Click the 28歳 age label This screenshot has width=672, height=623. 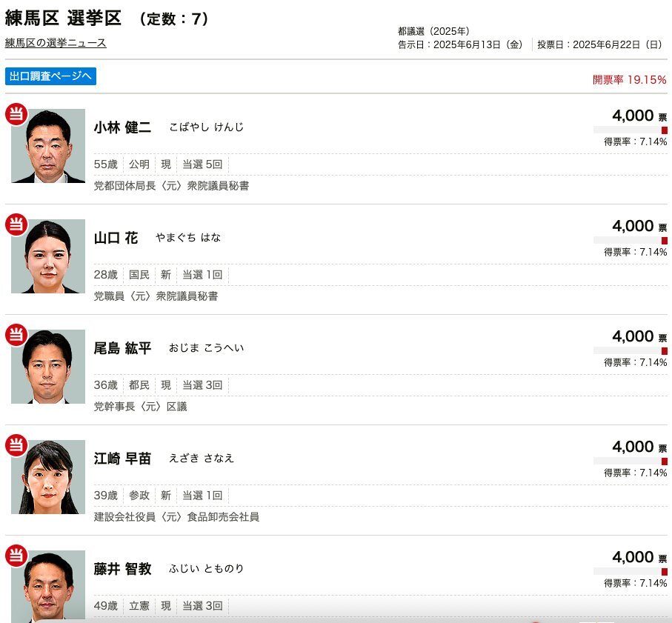pyautogui.click(x=106, y=275)
